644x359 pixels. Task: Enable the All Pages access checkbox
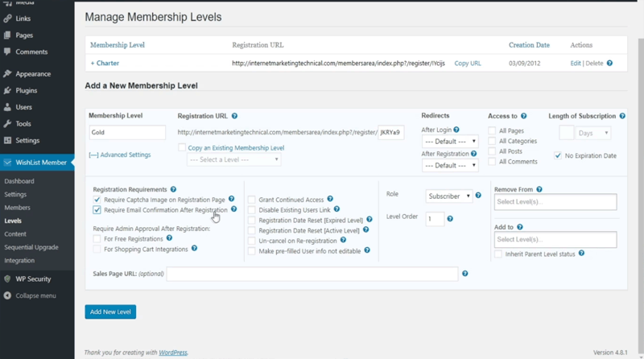click(x=492, y=130)
